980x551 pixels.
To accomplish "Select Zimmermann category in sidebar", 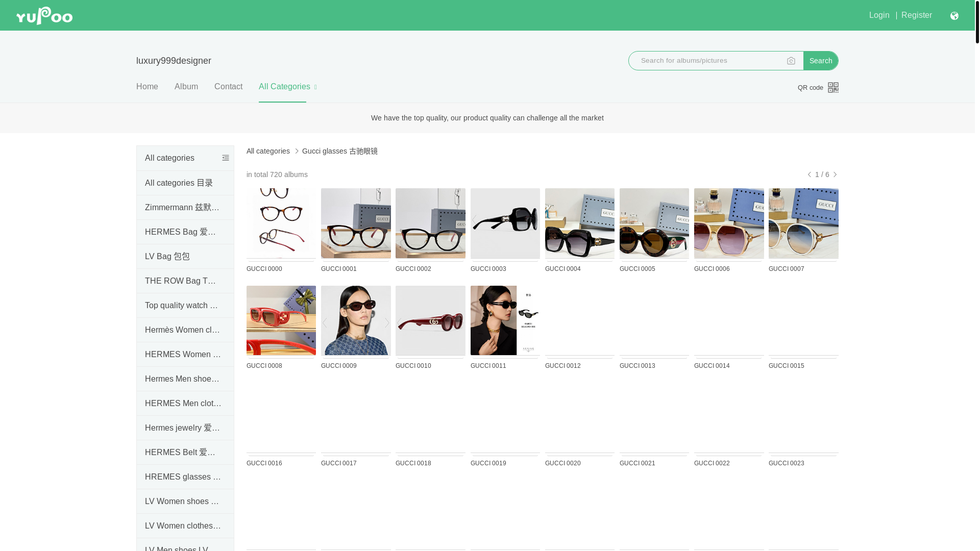I will (185, 208).
